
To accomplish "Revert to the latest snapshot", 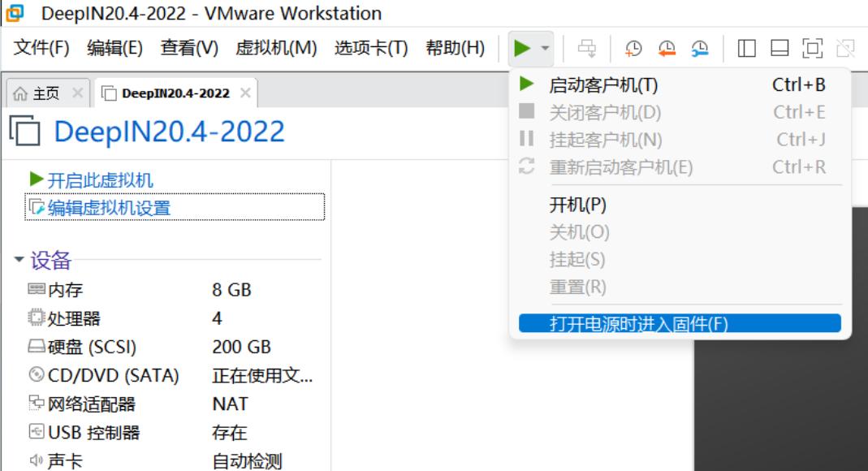I will coord(667,50).
